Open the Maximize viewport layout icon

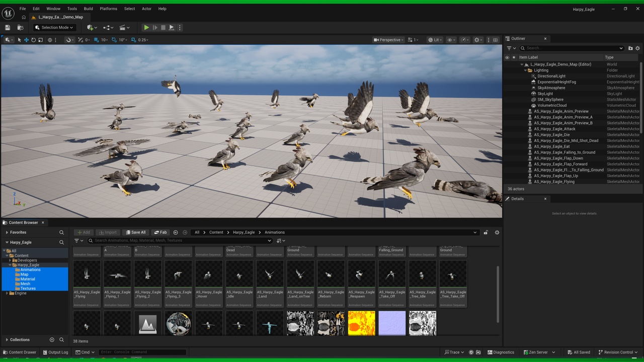496,40
